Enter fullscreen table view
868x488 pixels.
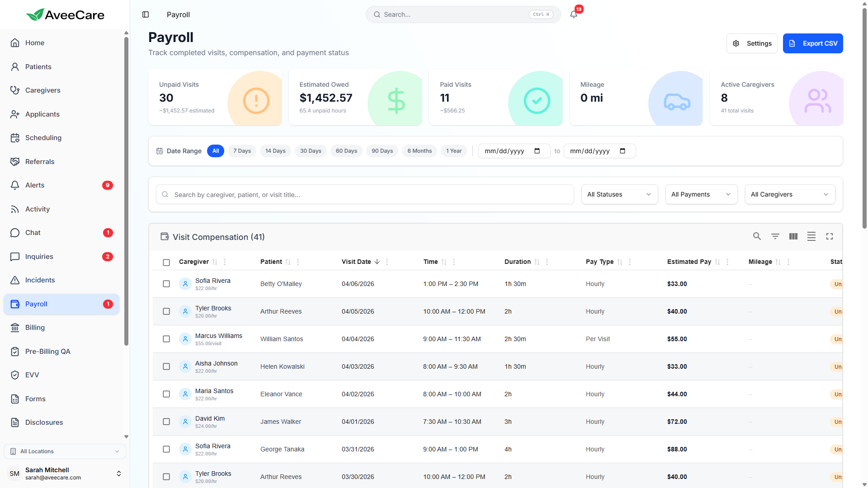(829, 236)
